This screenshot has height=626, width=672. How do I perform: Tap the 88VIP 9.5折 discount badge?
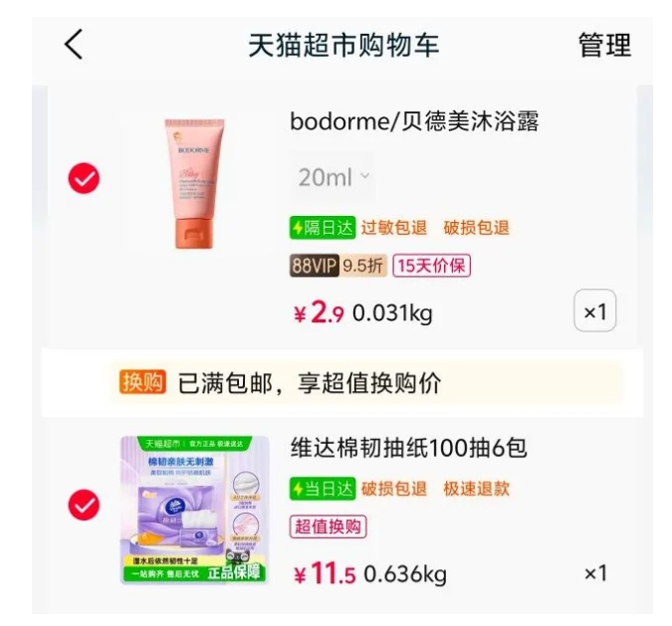(338, 266)
